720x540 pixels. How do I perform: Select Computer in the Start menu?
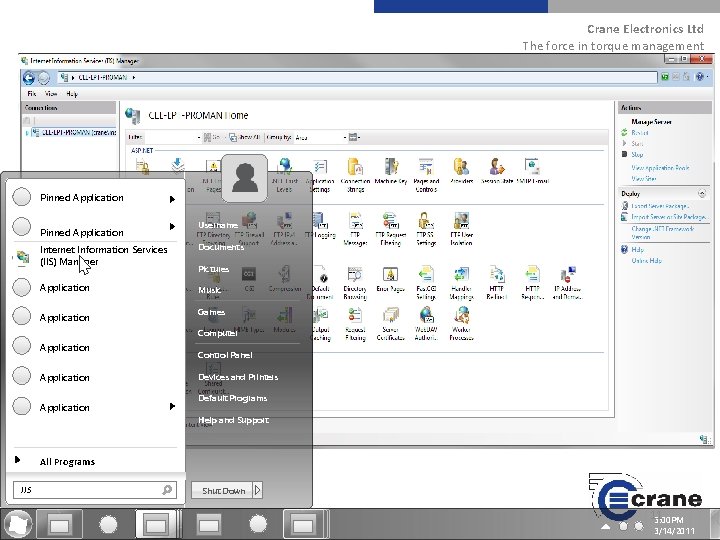tap(218, 333)
